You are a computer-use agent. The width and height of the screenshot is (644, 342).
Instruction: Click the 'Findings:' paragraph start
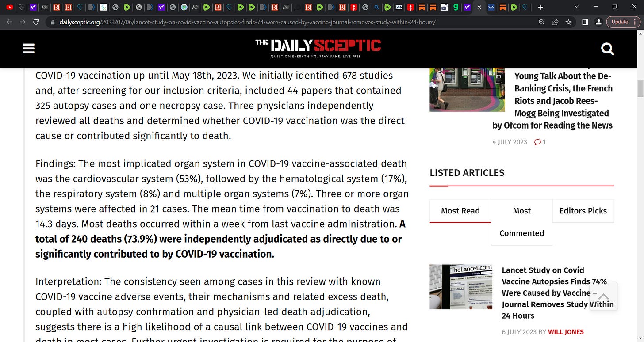[x=56, y=163]
